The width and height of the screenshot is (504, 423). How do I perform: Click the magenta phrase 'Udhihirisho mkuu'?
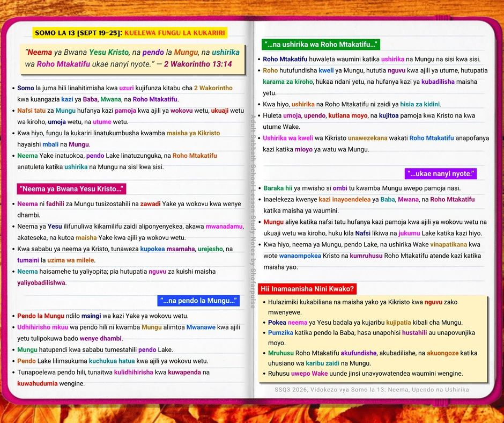point(43,327)
